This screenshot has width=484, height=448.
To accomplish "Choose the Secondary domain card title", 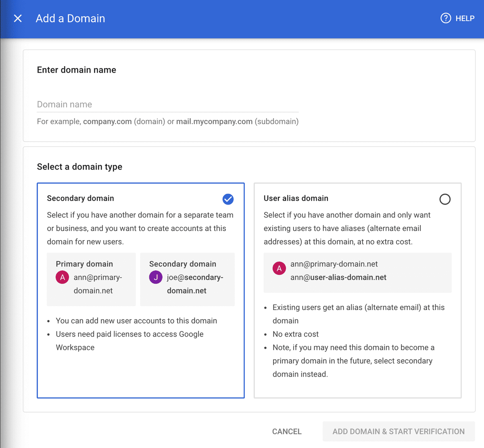I will [x=81, y=198].
